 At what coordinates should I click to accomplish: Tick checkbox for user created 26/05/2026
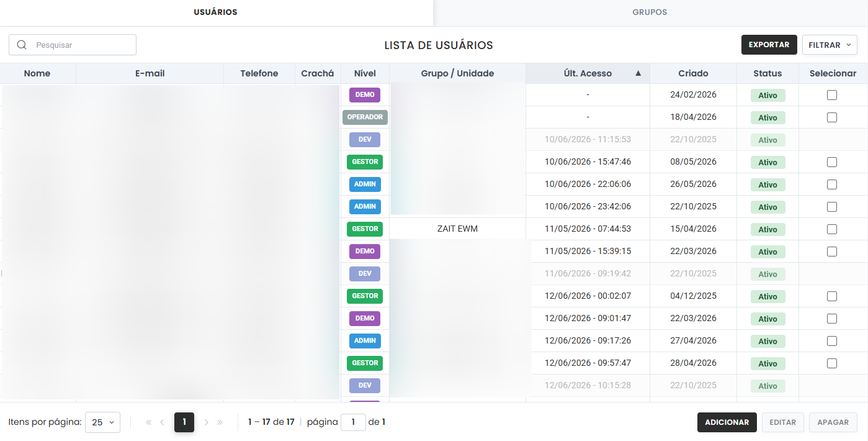coord(832,184)
